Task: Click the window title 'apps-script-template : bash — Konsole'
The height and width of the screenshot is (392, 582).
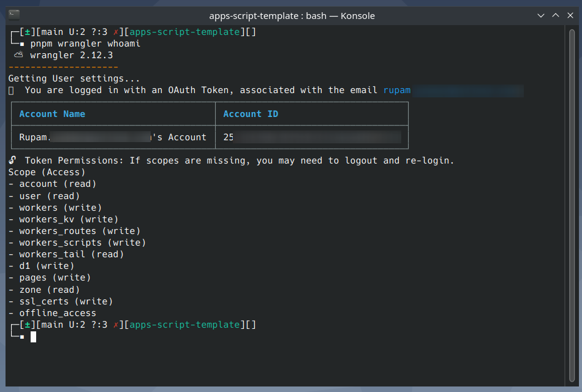Action: 292,16
